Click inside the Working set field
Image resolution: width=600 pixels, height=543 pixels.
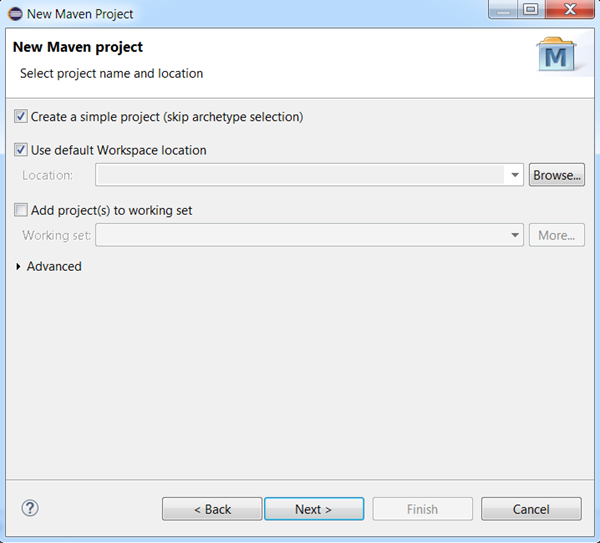click(300, 235)
